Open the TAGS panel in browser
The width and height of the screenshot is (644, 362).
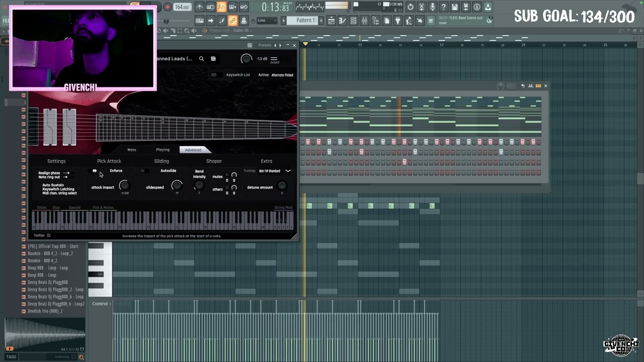11,357
